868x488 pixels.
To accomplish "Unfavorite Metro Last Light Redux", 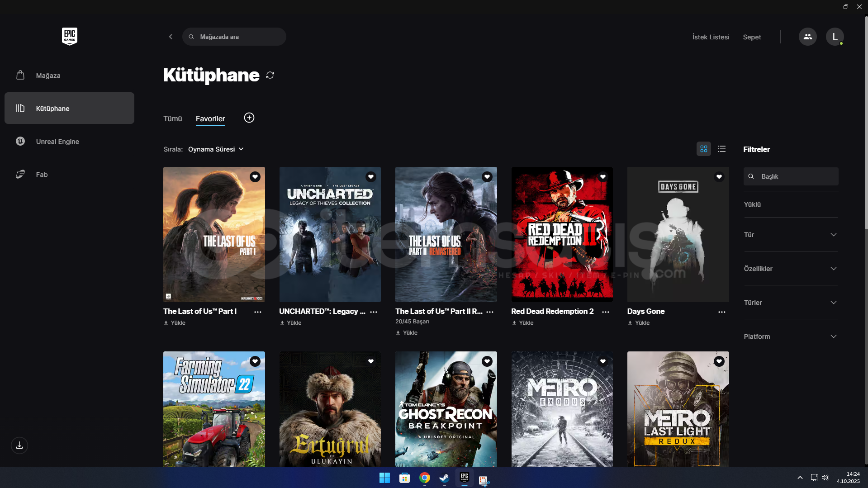I will tap(719, 361).
